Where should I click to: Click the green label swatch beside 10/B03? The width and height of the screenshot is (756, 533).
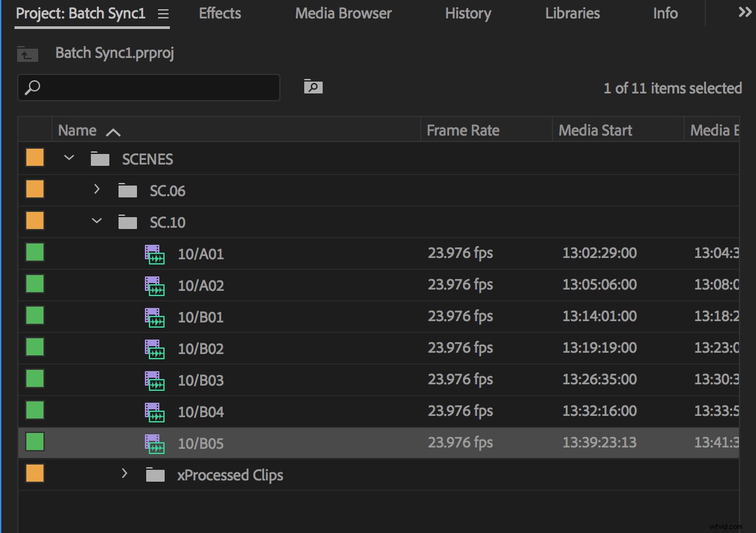click(34, 378)
